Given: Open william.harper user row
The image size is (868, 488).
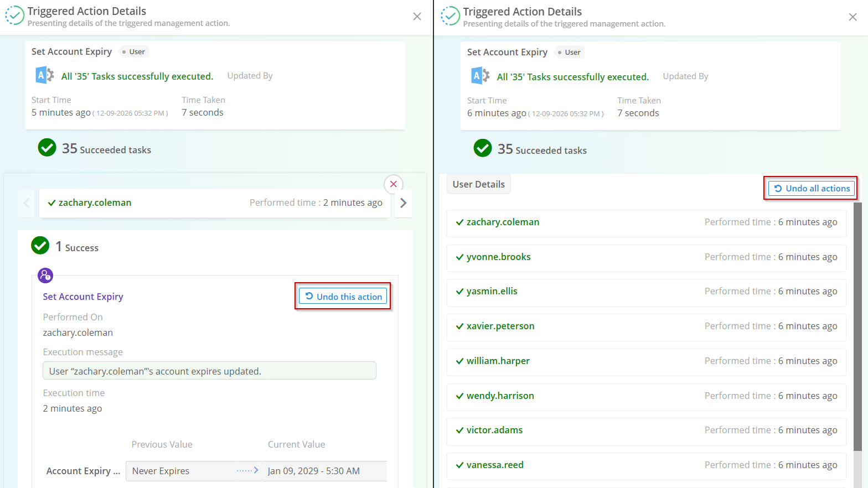Looking at the screenshot, I should (647, 361).
